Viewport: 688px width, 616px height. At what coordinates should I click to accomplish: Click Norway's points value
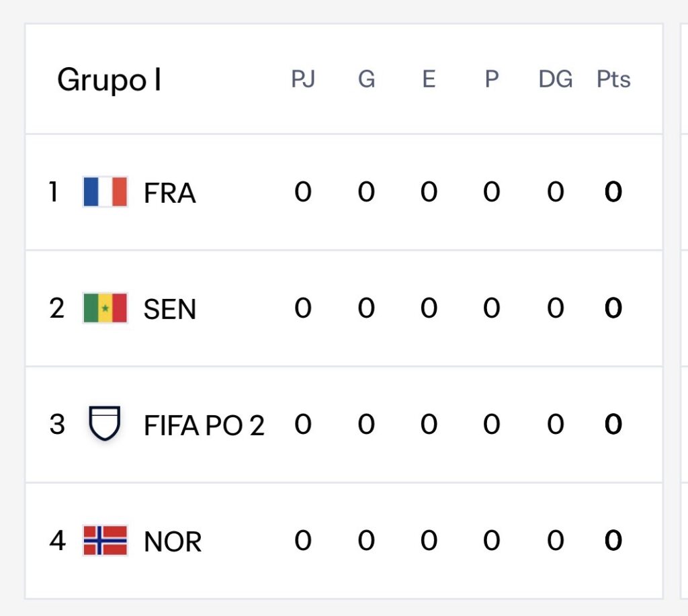(613, 541)
